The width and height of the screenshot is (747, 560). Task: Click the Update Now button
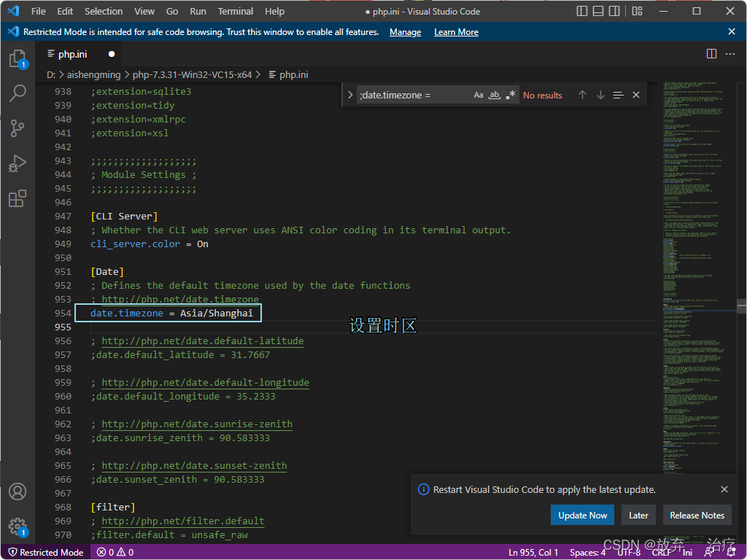tap(582, 515)
